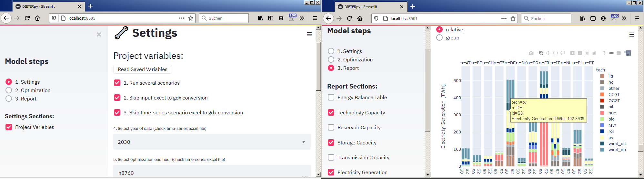
Task: Click the plot zoom out button
Action: (x=580, y=53)
